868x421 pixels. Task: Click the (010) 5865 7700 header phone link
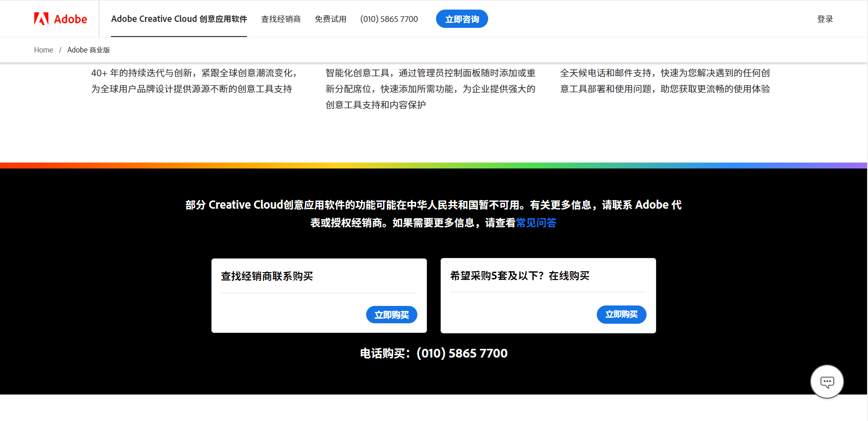[389, 19]
